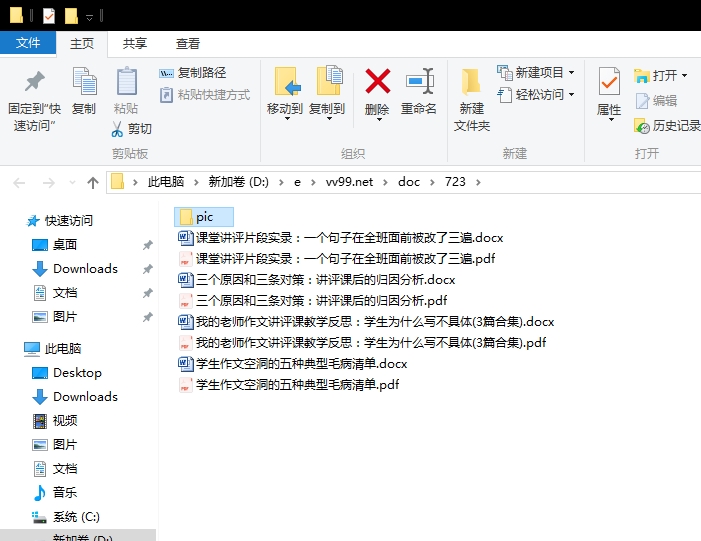Open the Open (打开) dropdown button
701x541 pixels.
[660, 76]
